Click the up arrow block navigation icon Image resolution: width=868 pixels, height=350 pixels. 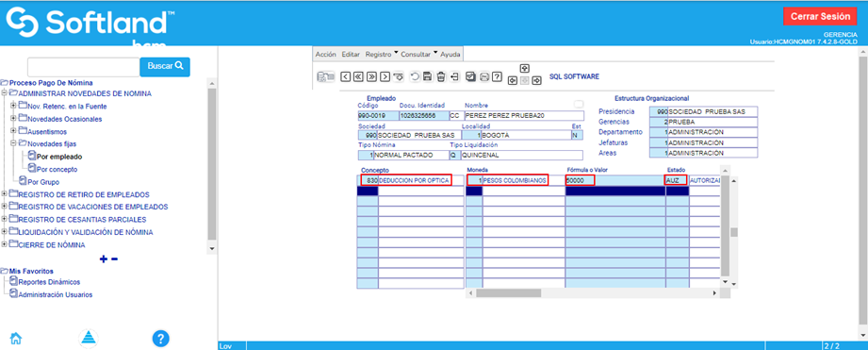[x=525, y=68]
